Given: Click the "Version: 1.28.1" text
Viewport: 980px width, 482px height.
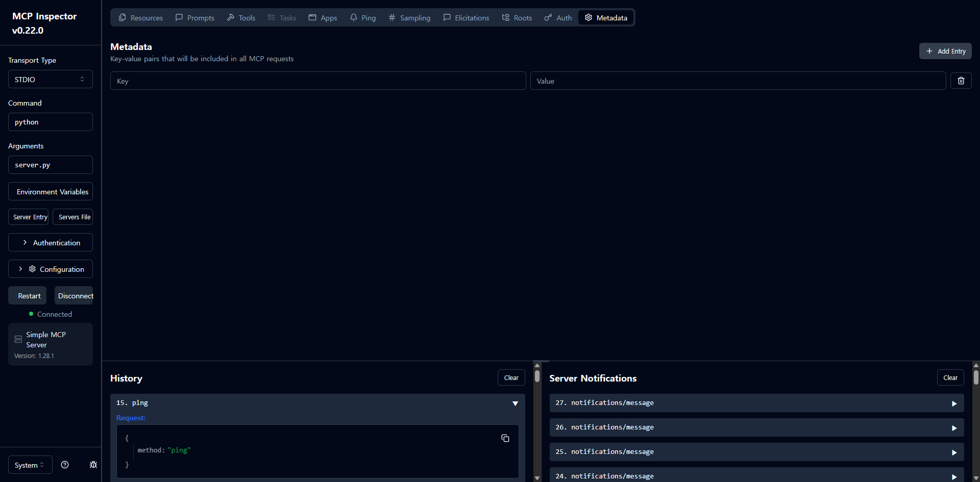Looking at the screenshot, I should [x=34, y=356].
